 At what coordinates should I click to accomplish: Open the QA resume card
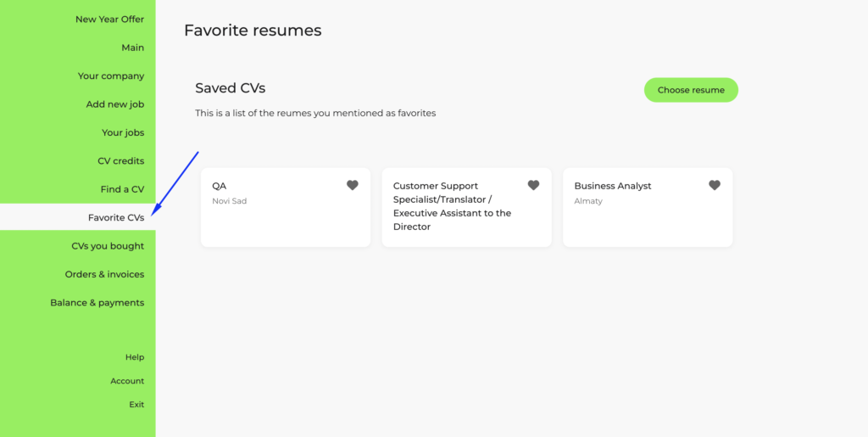[x=271, y=212]
